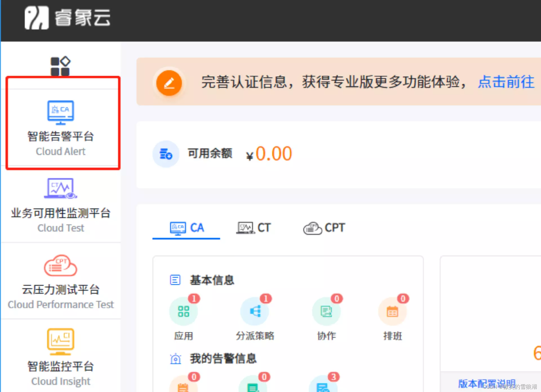This screenshot has height=392, width=541.
Task: Switch to the CT tab
Action: click(254, 228)
